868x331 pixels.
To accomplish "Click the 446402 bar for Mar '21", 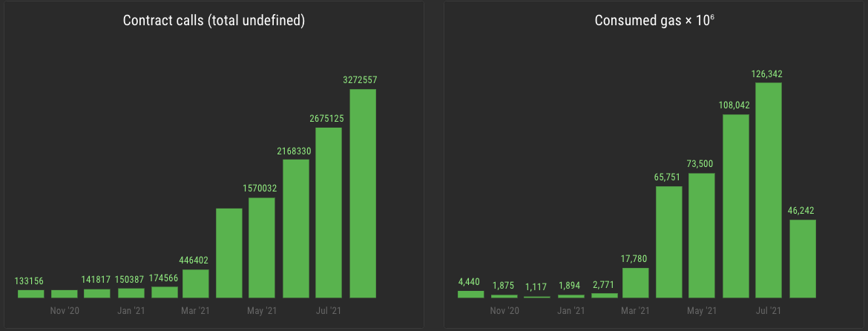I will tap(195, 284).
